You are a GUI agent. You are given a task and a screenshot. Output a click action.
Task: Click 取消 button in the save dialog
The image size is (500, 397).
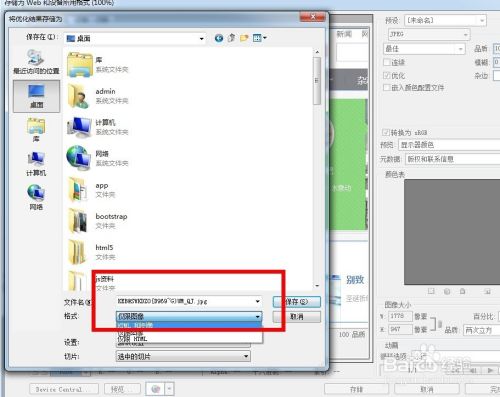coord(297,317)
